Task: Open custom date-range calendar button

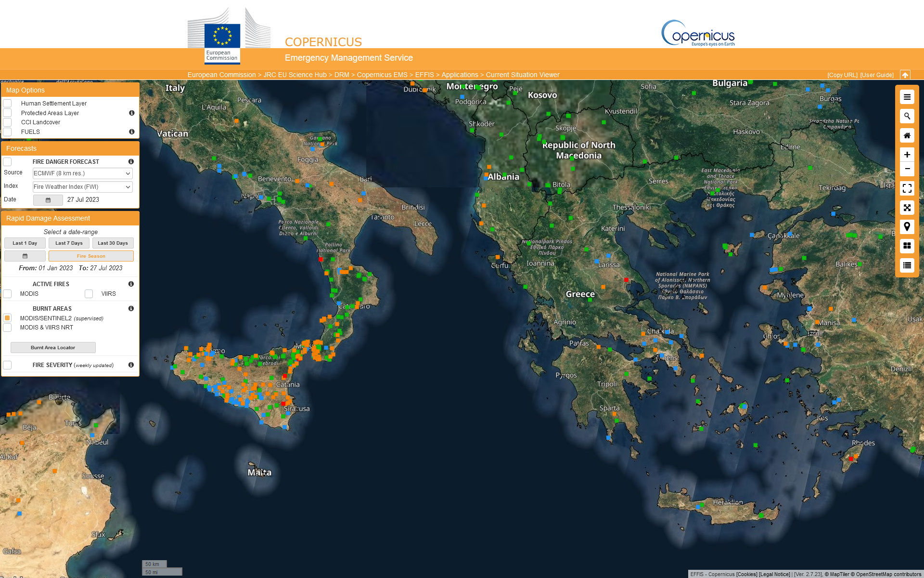Action: point(25,256)
